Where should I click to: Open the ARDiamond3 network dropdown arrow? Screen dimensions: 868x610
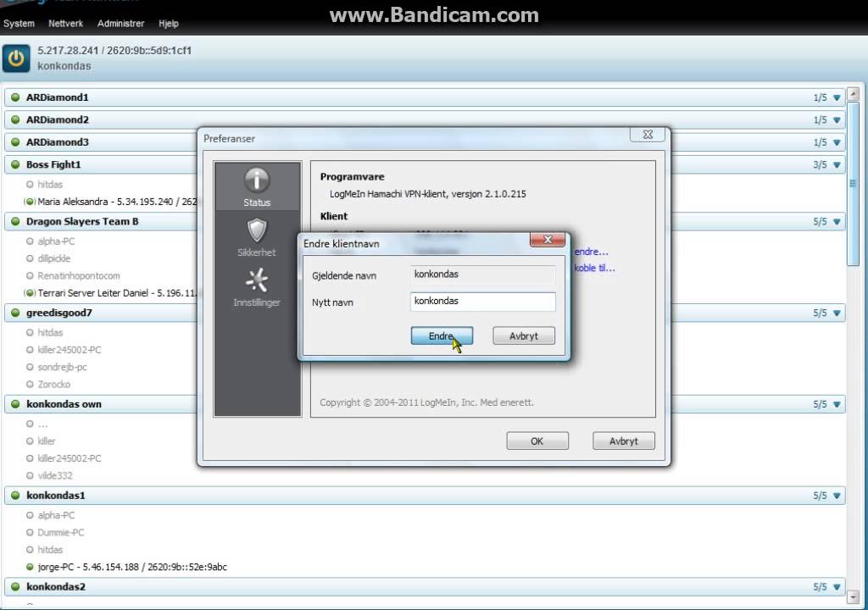coord(837,142)
